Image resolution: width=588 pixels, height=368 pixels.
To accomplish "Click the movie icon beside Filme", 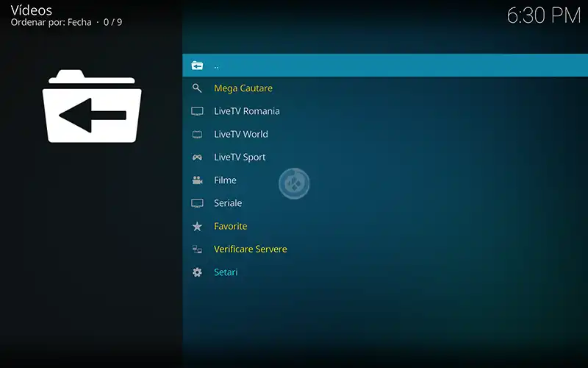I will tap(197, 180).
